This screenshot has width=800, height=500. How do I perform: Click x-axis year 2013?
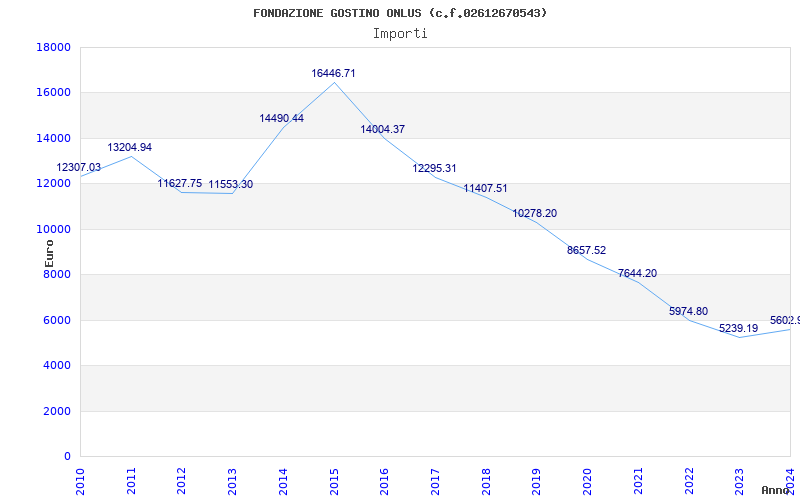[233, 481]
